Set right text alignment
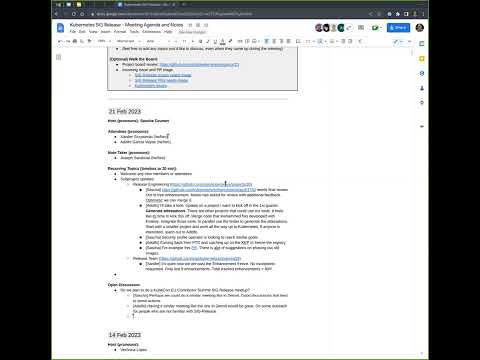This screenshot has width=480, height=360. pos(281,41)
